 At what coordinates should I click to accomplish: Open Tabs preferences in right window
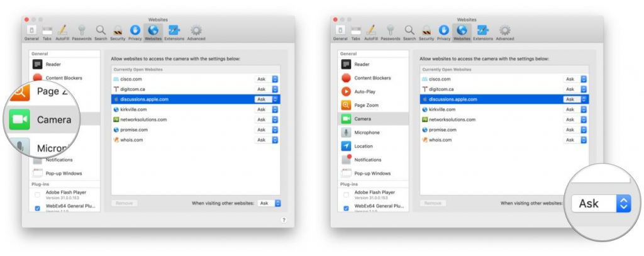pyautogui.click(x=356, y=33)
